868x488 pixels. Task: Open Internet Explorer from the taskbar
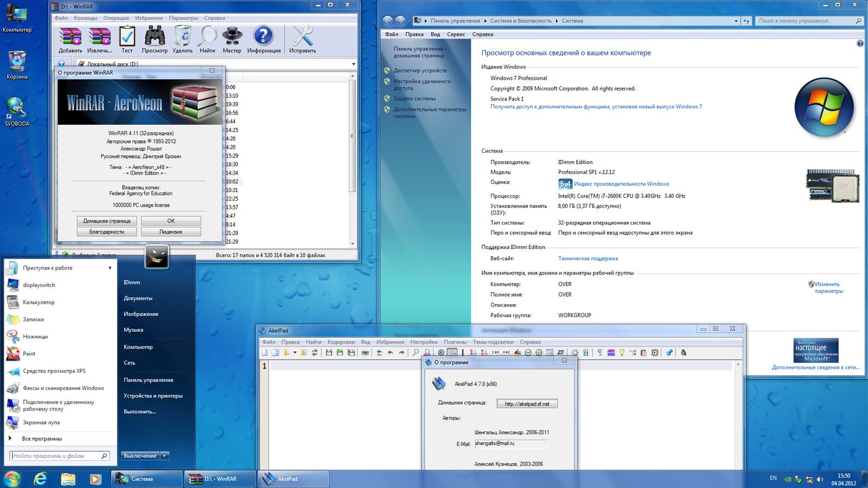pyautogui.click(x=40, y=479)
